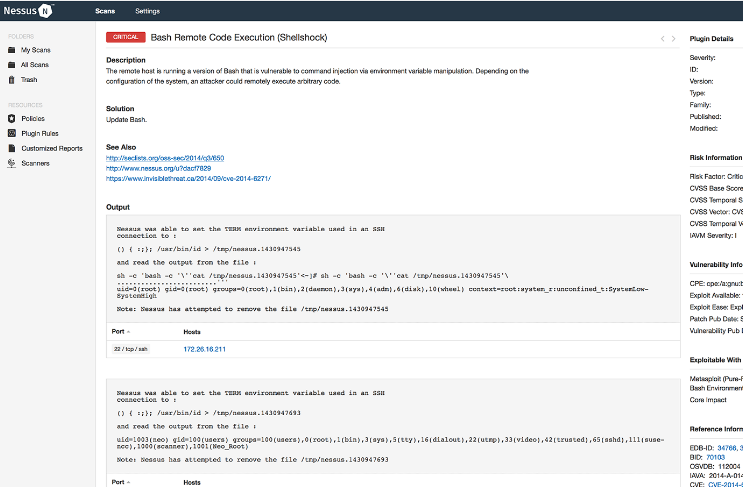Open Plugin Rules resource
This screenshot has height=487, width=743.
[40, 134]
